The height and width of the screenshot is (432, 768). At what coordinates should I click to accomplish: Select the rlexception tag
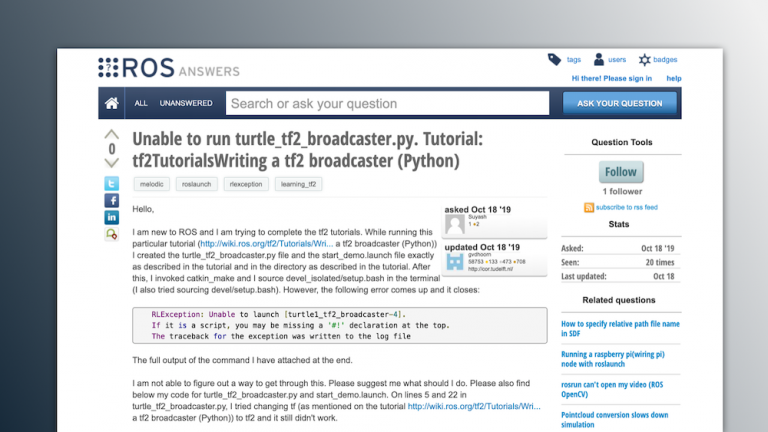244,184
